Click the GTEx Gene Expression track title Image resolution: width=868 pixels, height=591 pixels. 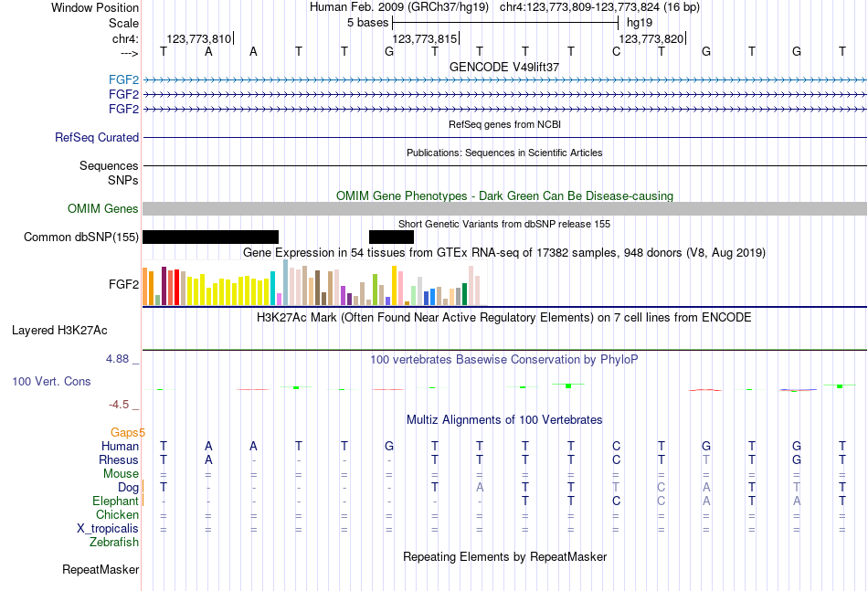(x=504, y=253)
